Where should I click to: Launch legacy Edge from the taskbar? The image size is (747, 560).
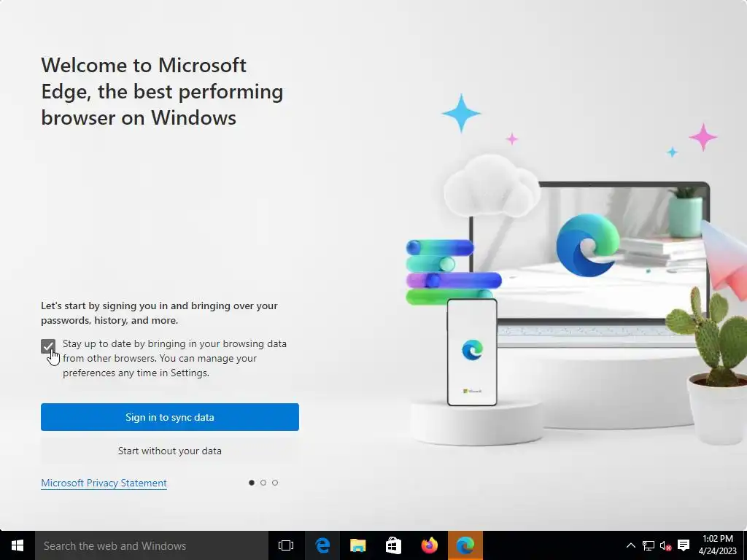coord(322,545)
